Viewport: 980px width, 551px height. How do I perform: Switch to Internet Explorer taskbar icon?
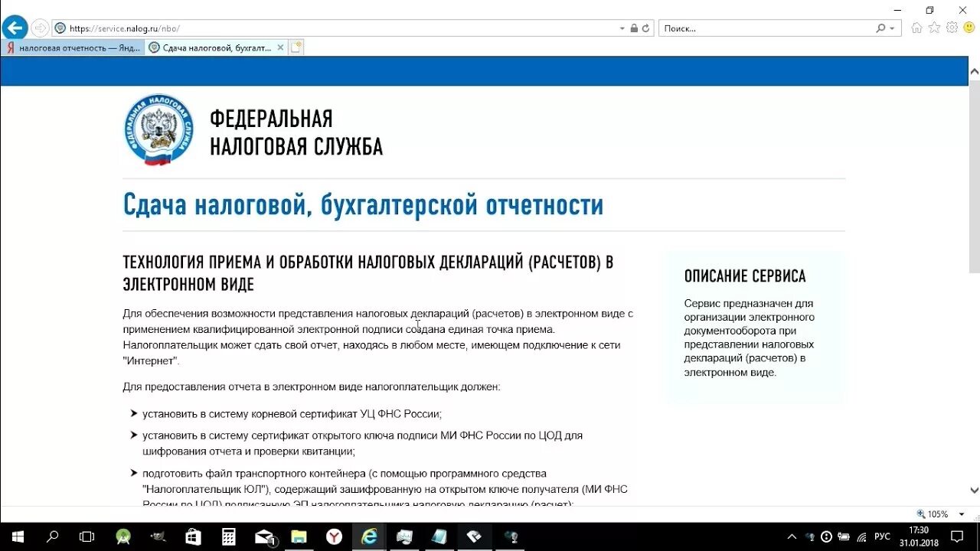pyautogui.click(x=369, y=536)
